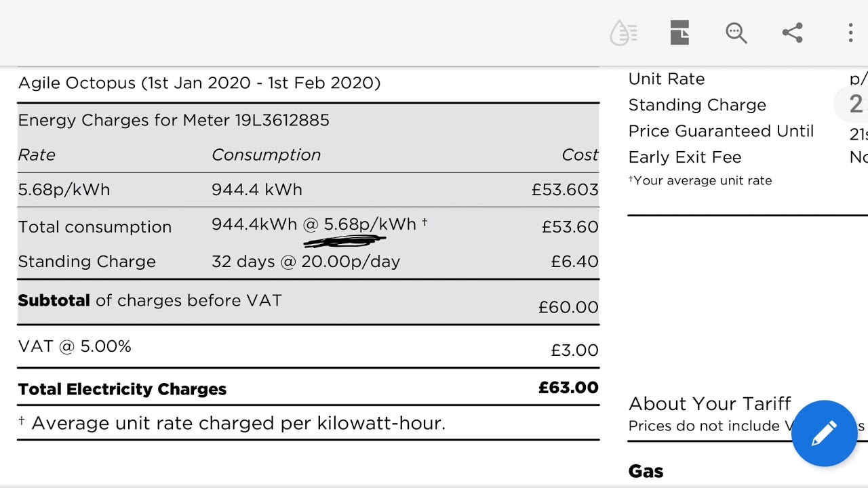Open the three-dot overflow menu

[x=850, y=33]
